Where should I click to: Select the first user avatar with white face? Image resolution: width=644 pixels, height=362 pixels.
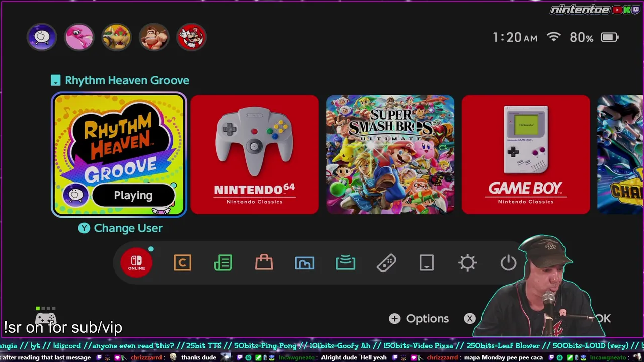click(x=42, y=37)
